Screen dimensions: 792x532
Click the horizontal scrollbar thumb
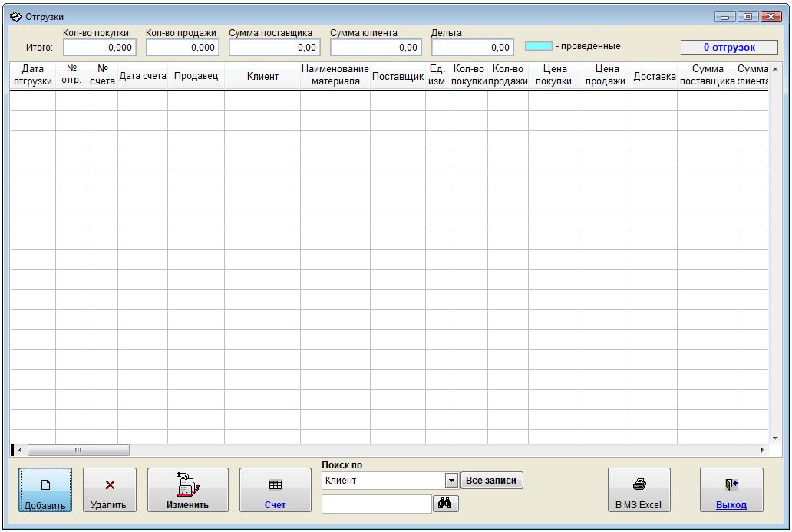point(78,450)
